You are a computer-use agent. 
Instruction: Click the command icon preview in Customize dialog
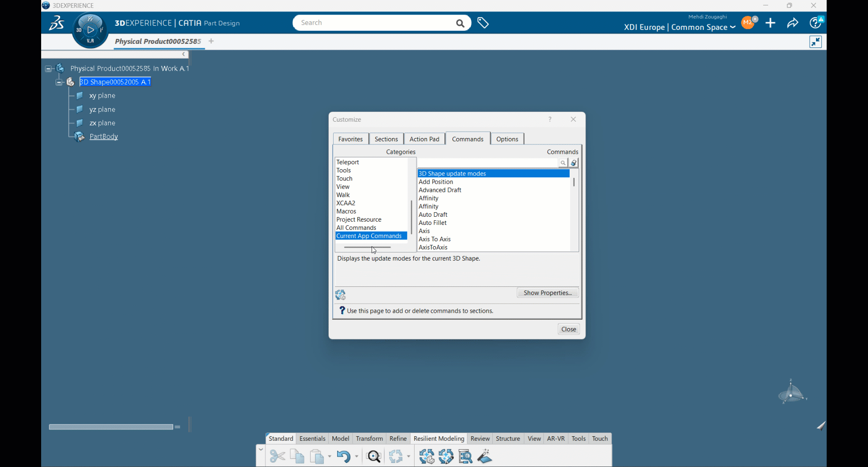click(x=340, y=295)
